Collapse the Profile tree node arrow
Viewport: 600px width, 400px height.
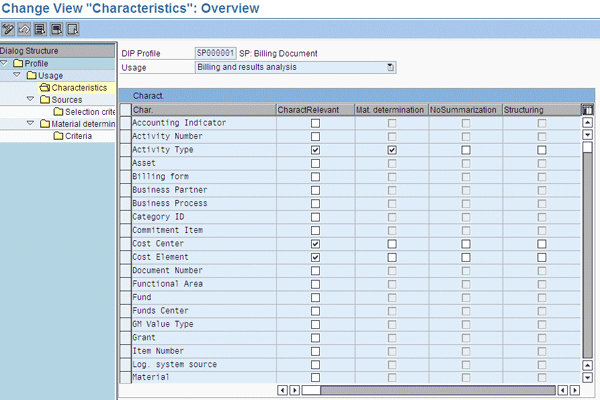(4, 63)
